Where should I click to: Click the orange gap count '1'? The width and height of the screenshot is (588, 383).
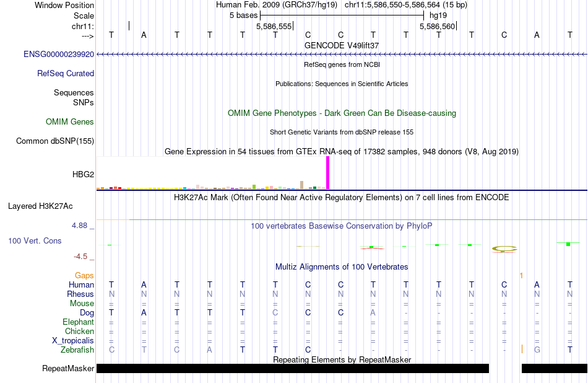point(521,276)
